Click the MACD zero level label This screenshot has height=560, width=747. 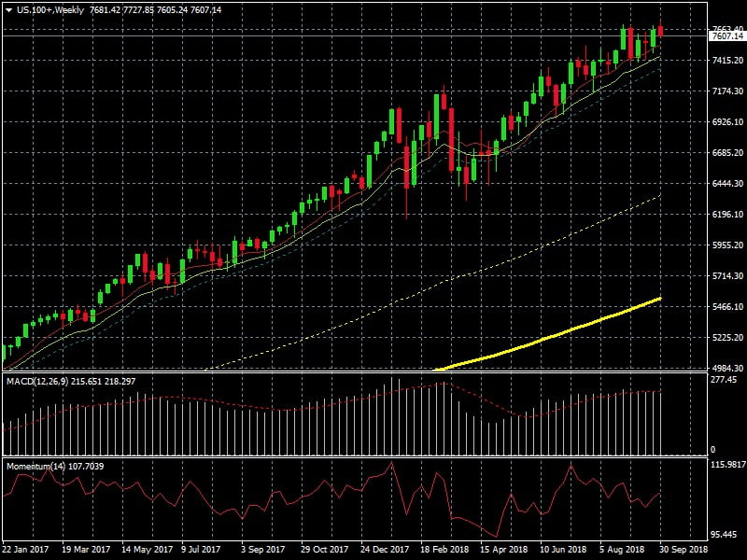click(x=713, y=450)
